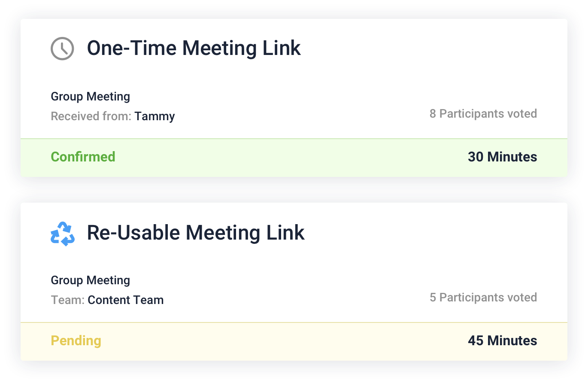View the 5 Participants voted text
The width and height of the screenshot is (588, 383).
point(483,298)
